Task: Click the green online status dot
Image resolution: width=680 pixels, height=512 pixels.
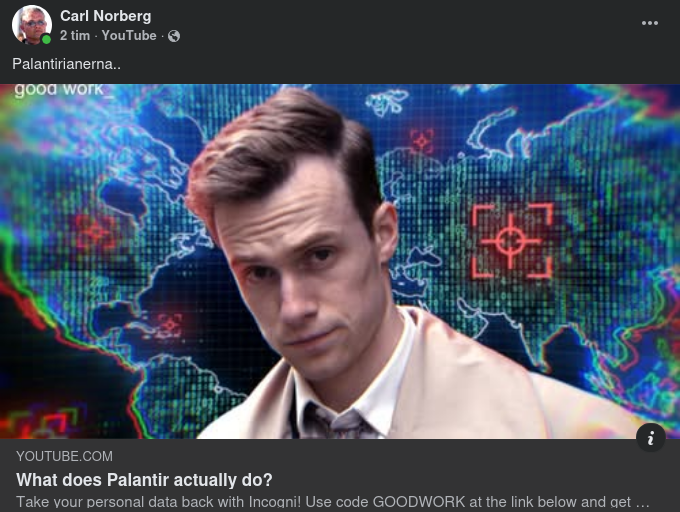Action: [46, 39]
